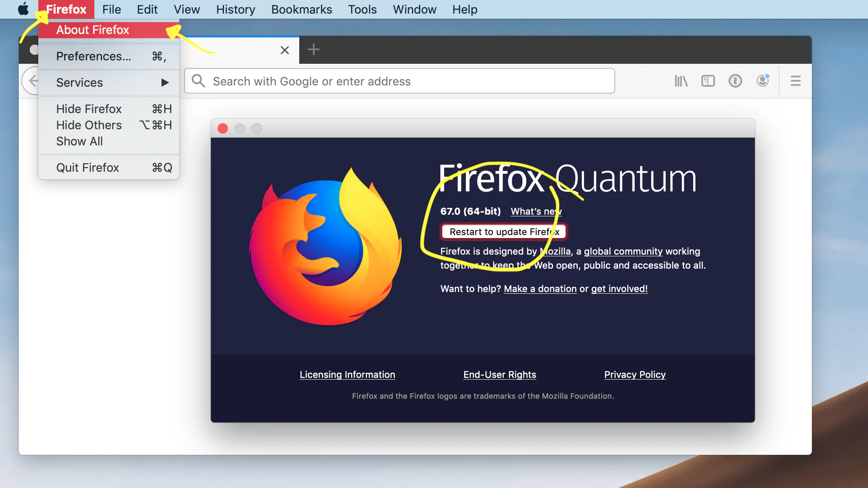Open the Library toolbar icon
Viewport: 868px width, 488px height.
point(681,81)
